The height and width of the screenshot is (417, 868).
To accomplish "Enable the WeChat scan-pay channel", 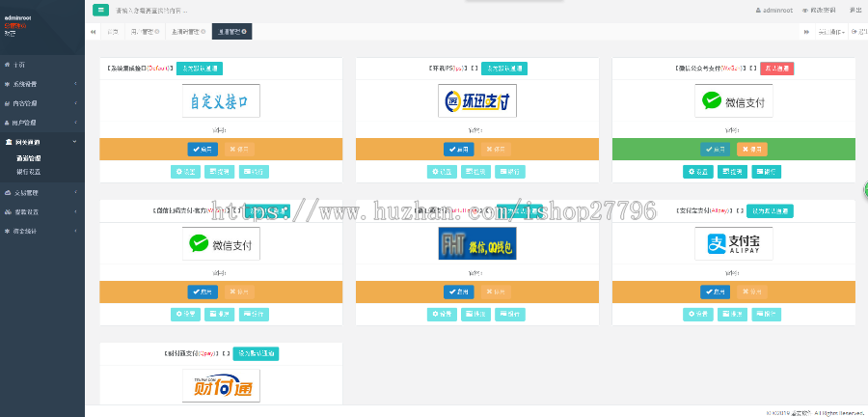I will [x=203, y=292].
